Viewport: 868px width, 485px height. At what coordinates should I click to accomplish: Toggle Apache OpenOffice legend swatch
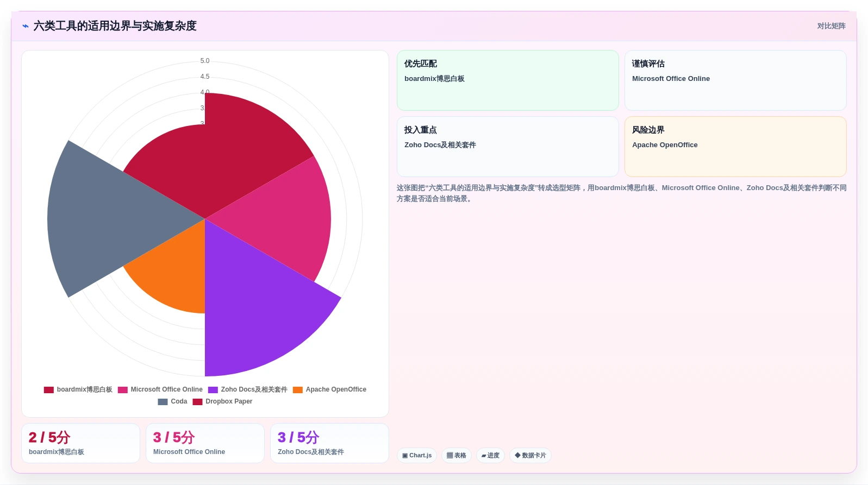pyautogui.click(x=298, y=390)
